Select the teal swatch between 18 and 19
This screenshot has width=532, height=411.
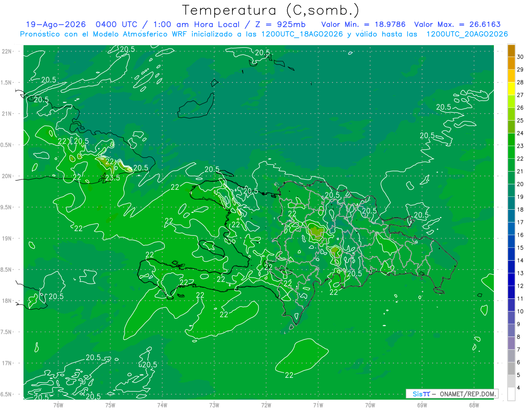(511, 203)
